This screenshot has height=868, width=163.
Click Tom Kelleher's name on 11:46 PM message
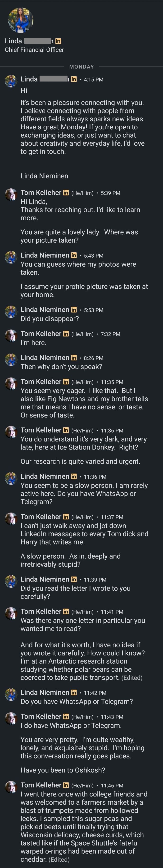[x=41, y=785]
